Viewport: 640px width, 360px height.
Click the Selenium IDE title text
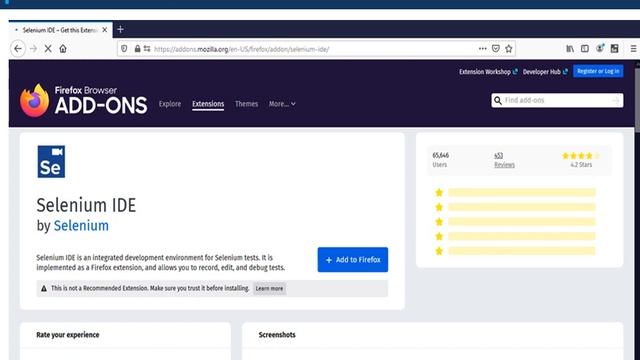(x=86, y=205)
